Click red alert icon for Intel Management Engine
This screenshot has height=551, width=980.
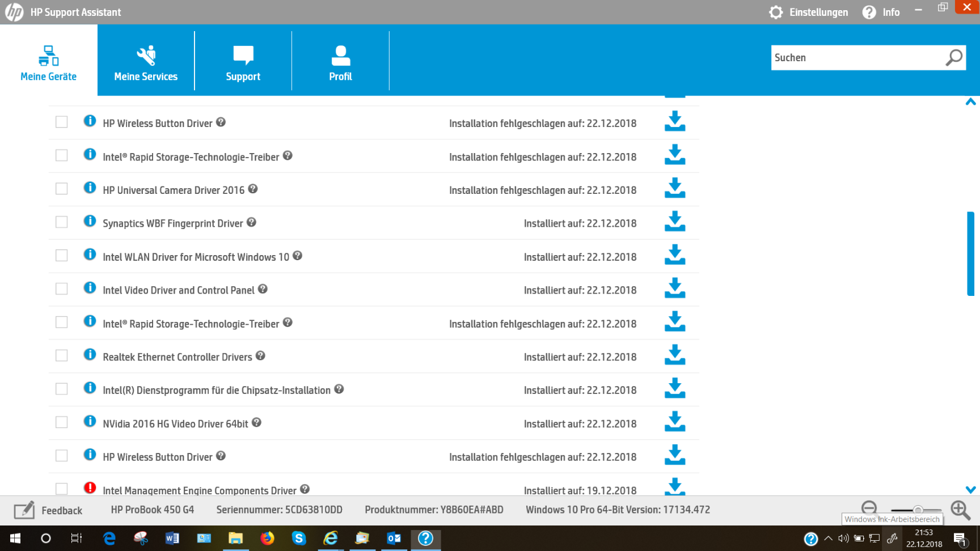[90, 488]
